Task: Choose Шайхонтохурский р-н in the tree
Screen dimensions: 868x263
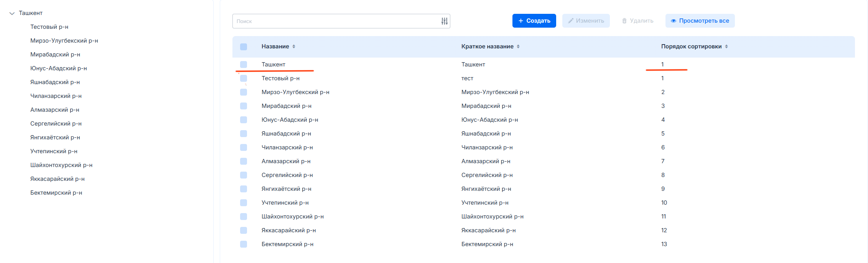Action: [61, 165]
